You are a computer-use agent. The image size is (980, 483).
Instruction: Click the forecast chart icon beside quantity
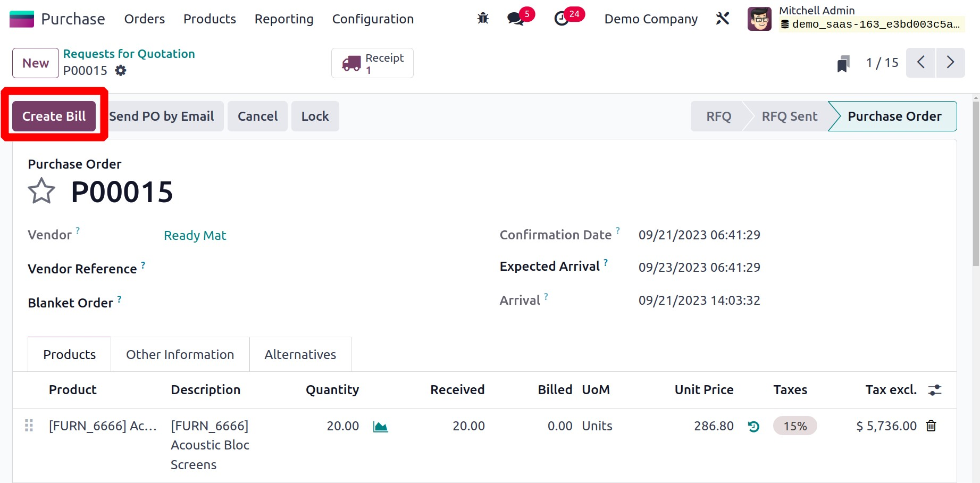380,427
